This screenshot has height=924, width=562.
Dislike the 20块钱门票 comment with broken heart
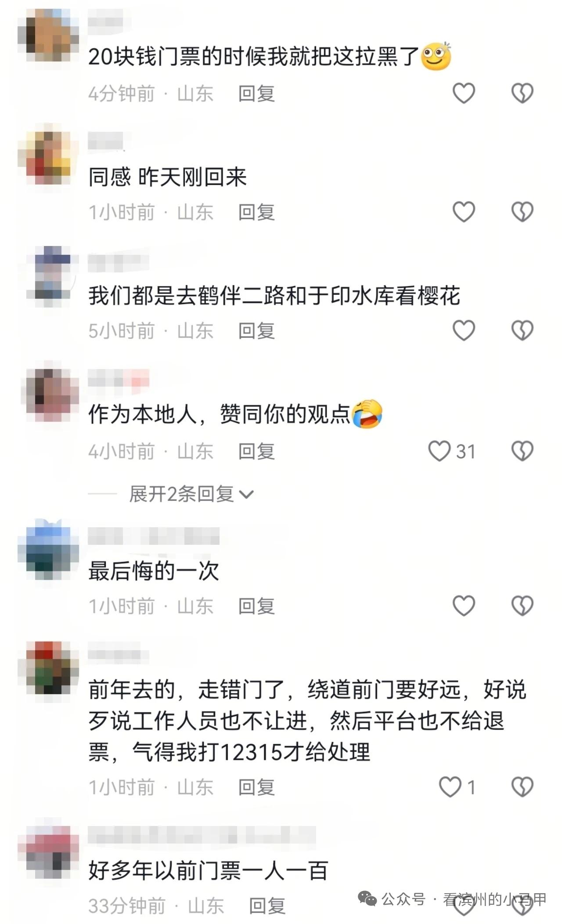[522, 93]
